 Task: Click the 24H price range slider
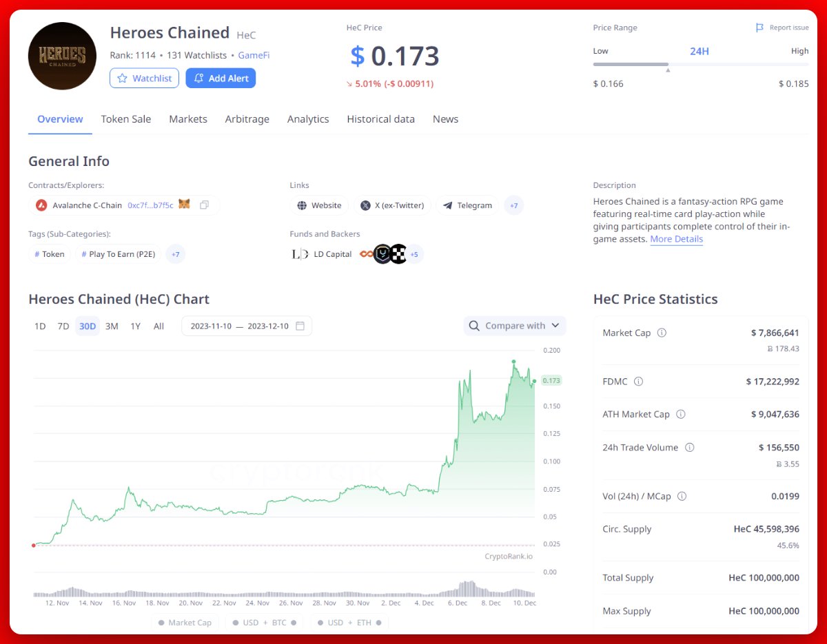[x=701, y=64]
